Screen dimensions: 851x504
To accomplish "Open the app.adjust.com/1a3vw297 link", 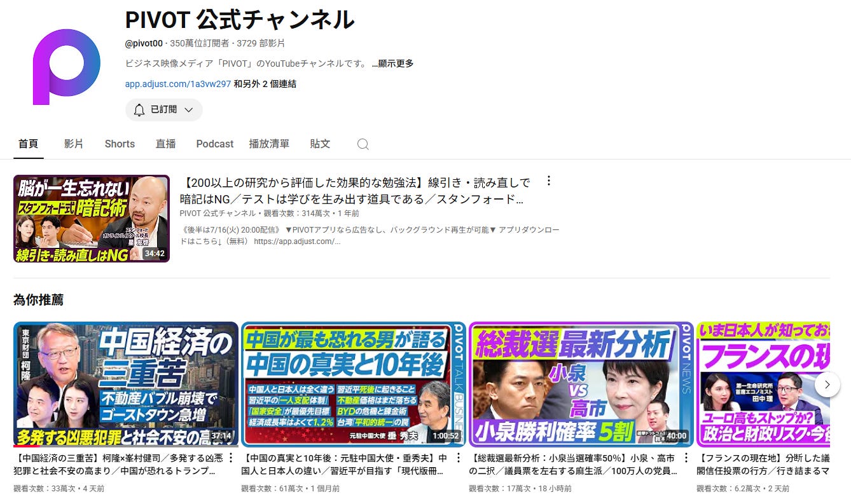I will click(178, 84).
